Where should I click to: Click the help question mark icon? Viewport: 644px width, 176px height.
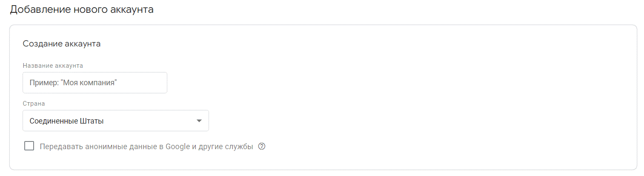(262, 147)
